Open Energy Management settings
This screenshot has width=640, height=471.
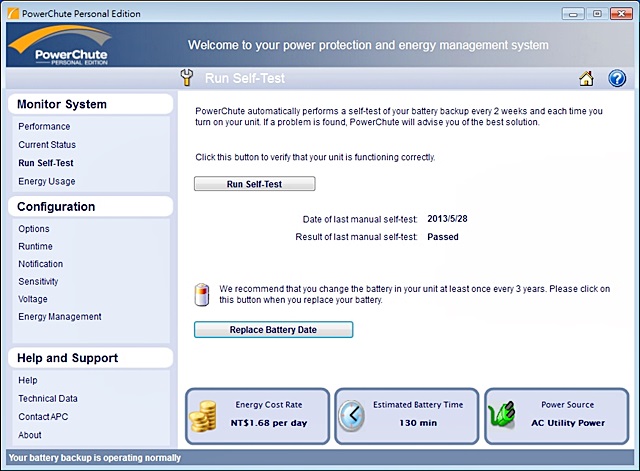[60, 317]
